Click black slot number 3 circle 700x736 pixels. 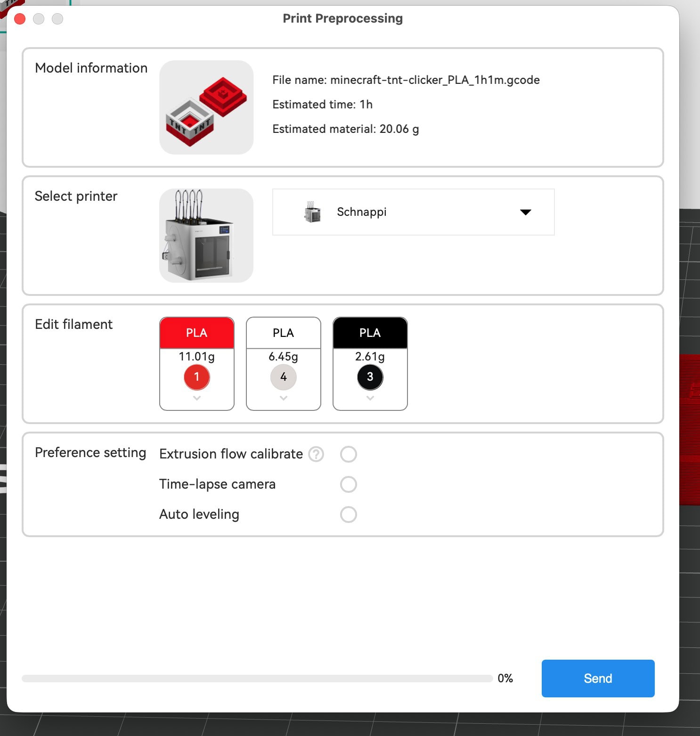(x=370, y=377)
